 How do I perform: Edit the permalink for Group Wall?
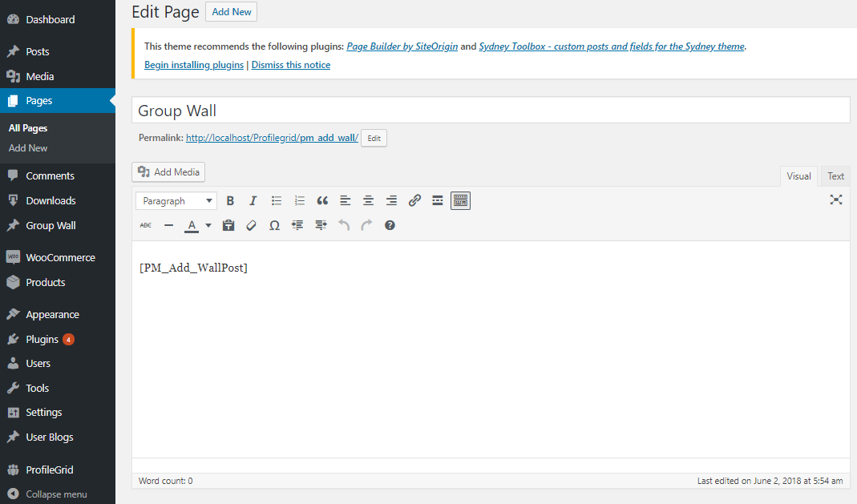point(373,138)
